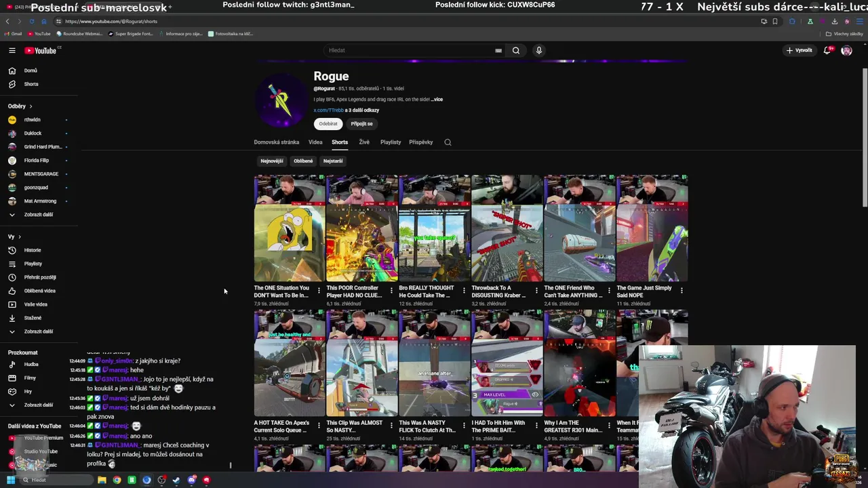This screenshot has height=488, width=868.
Task: Open File Explorer from the taskbar
Action: pos(102,480)
